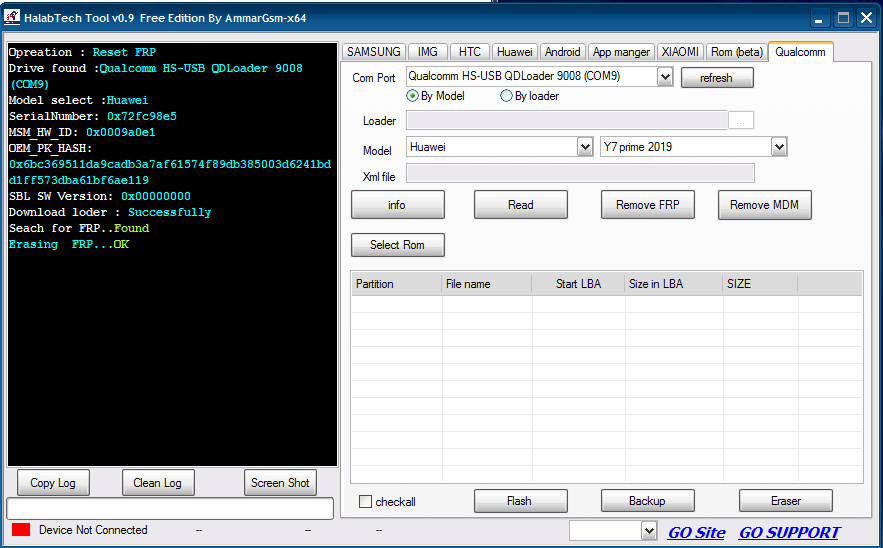Open the GO SUPPORT link

(x=789, y=532)
